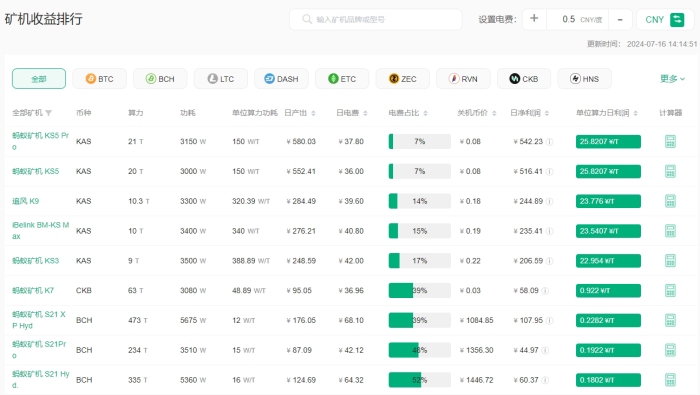Sort by 单位算力日利润 column
This screenshot has width=700, height=395.
[x=606, y=113]
